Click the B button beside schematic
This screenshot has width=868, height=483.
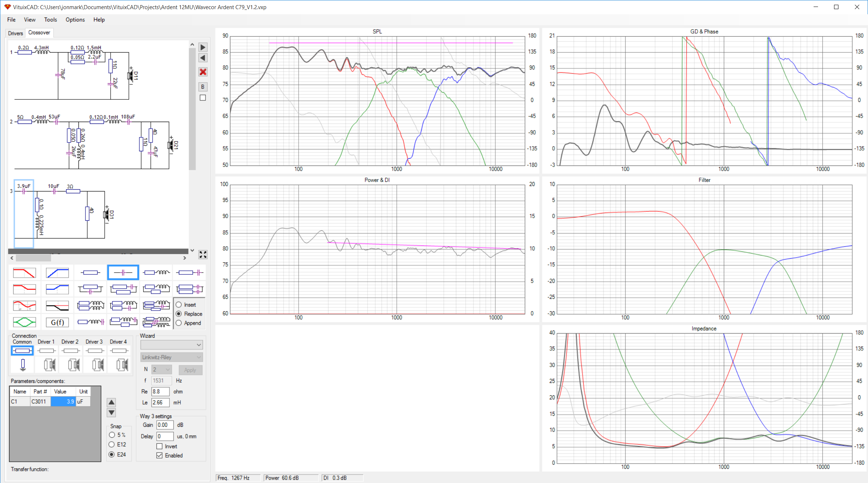(x=203, y=87)
